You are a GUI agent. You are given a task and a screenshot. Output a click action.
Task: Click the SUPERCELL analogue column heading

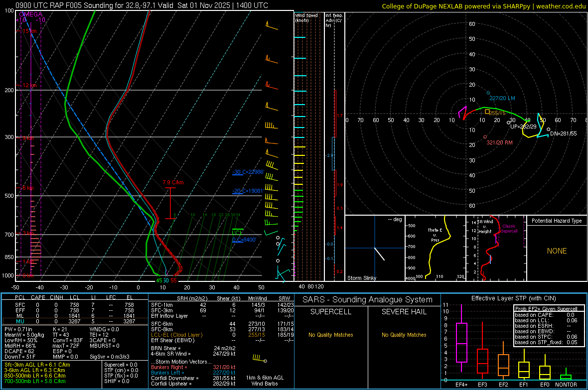(331, 312)
